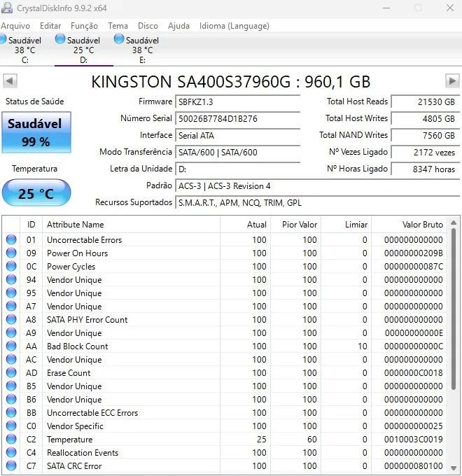Click the power-on hours value 8347 horas
Viewport: 462px width, 476px height.
click(426, 169)
